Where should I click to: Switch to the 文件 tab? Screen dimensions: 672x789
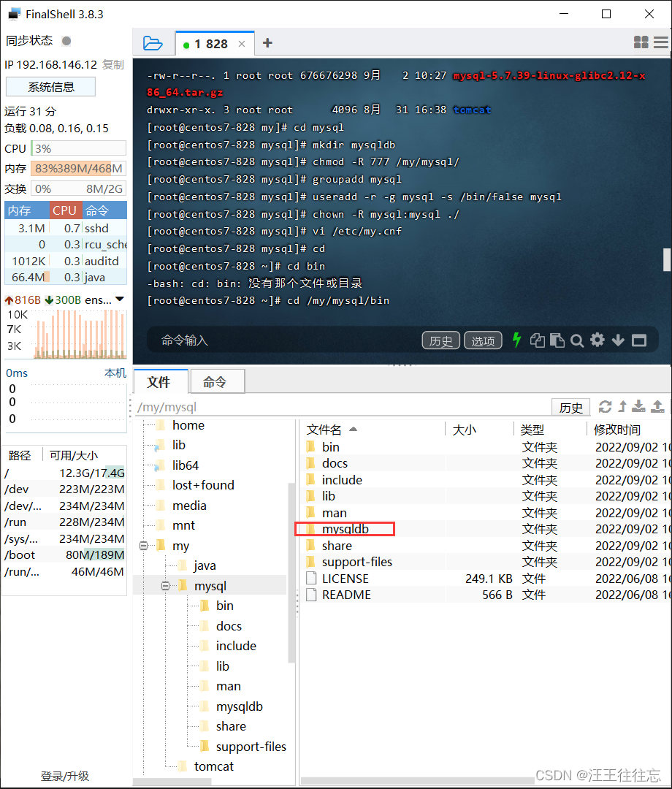click(x=160, y=381)
